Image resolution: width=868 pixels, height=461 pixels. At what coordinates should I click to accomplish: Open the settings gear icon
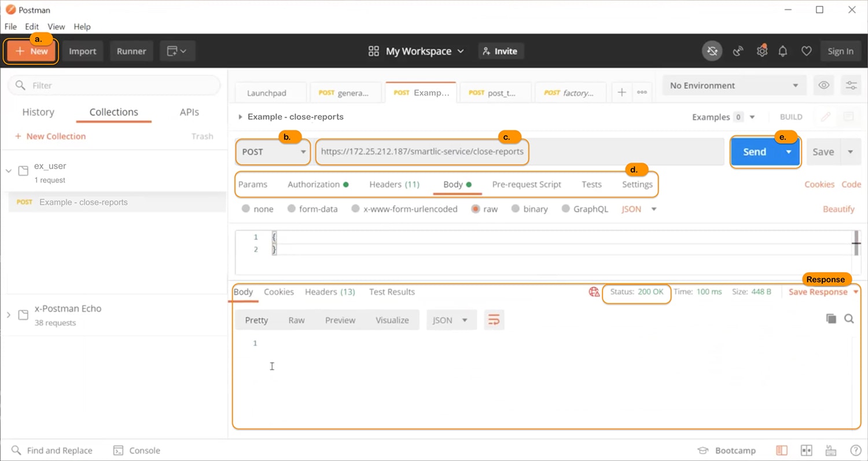[762, 51]
